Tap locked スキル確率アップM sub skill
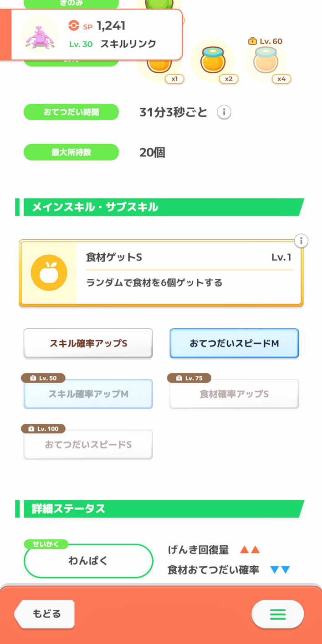Image resolution: width=322 pixels, height=644 pixels. click(x=88, y=394)
